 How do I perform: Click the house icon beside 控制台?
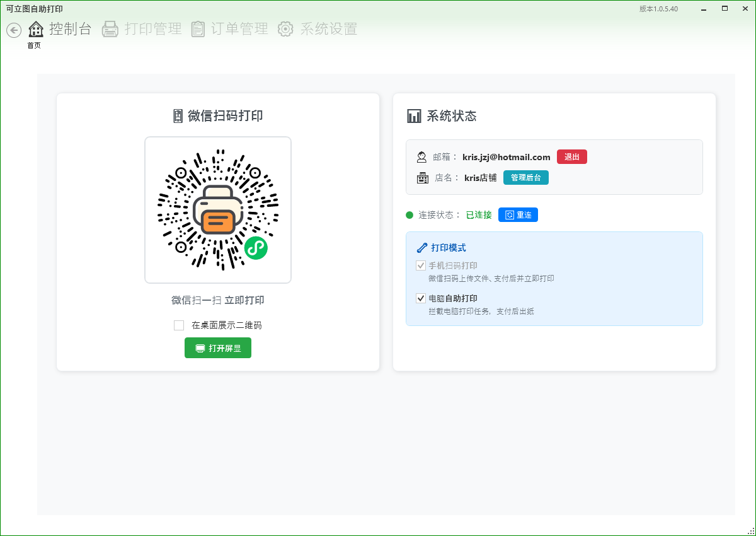pyautogui.click(x=36, y=29)
